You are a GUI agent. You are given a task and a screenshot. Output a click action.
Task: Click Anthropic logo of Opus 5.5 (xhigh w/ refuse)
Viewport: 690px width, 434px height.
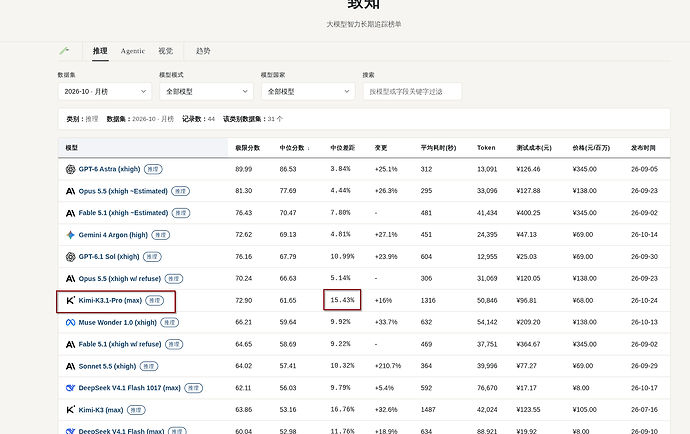click(70, 279)
